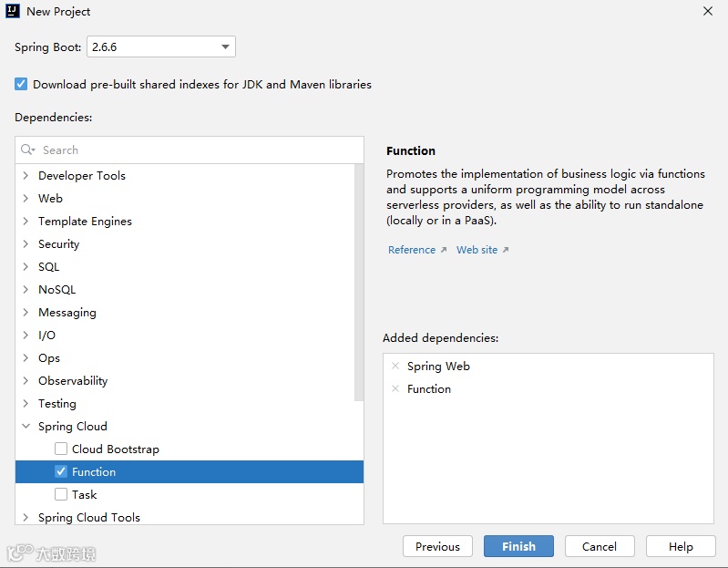Open the Reference link

click(x=412, y=250)
